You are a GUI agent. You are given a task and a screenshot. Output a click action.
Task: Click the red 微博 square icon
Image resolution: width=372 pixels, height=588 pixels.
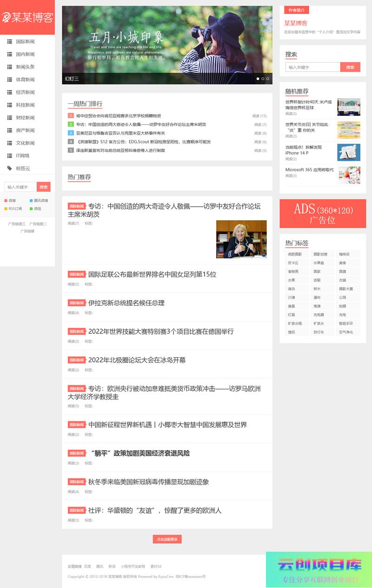(6, 201)
